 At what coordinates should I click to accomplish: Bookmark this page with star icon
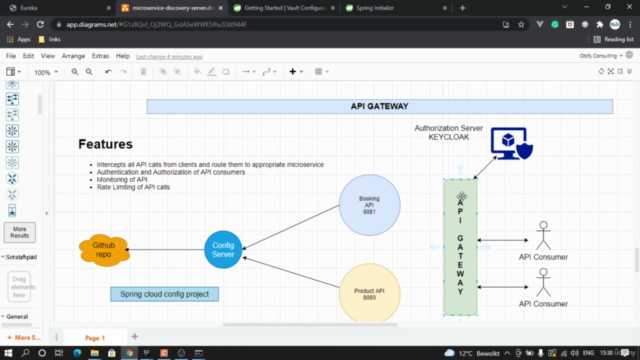pyautogui.click(x=521, y=24)
